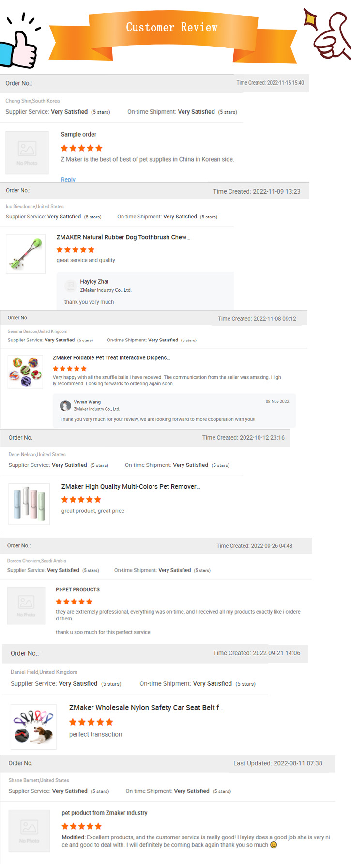Open ZMaker Wholesale Nylon Safety Car Seat Belt title
This screenshot has width=351, height=868.
pyautogui.click(x=146, y=708)
